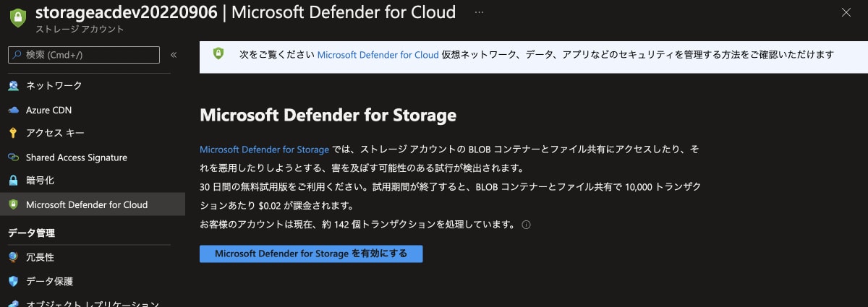Click the green shield icon beside storageacdev20220906
868x307 pixels.
(18, 18)
